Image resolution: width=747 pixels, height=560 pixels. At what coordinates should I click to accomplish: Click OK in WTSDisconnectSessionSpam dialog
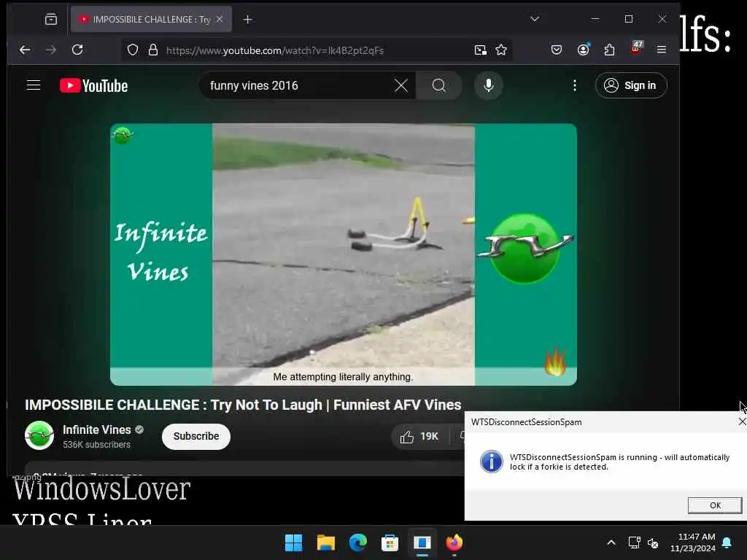coord(715,505)
